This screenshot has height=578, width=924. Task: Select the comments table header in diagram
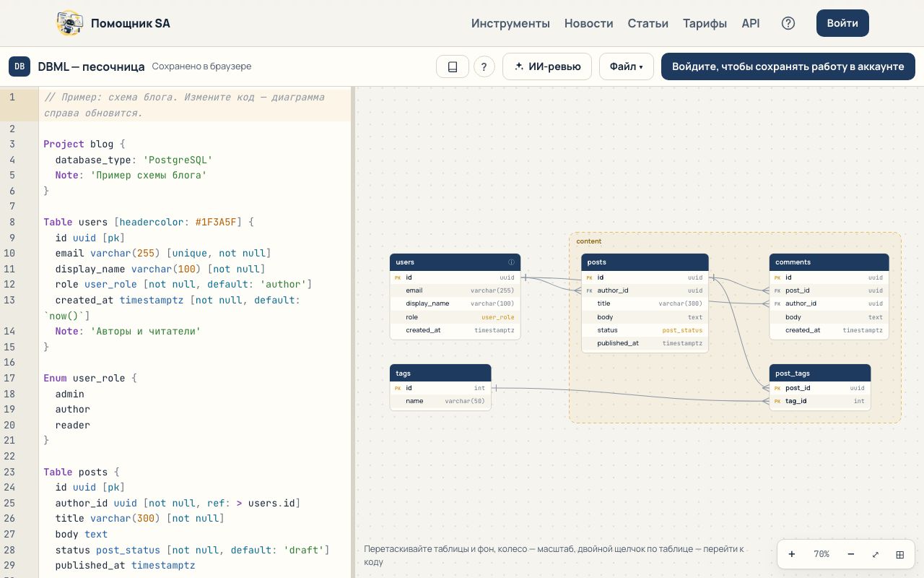coord(829,262)
